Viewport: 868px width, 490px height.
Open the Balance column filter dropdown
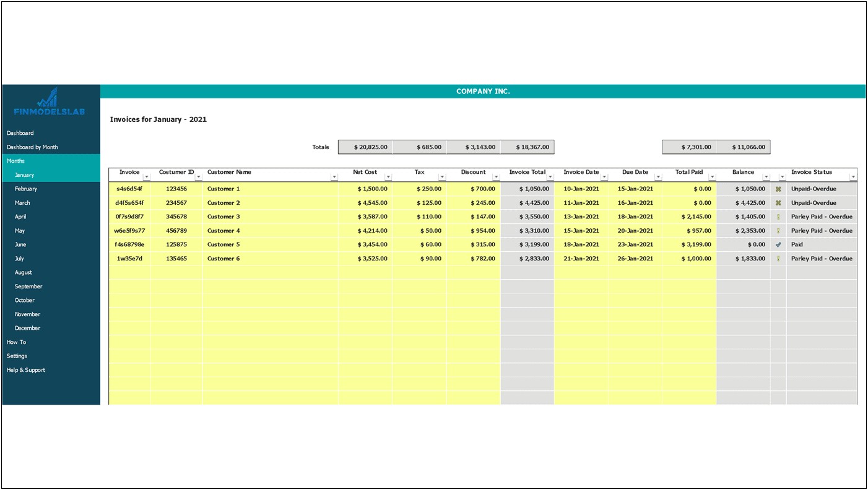click(x=766, y=177)
